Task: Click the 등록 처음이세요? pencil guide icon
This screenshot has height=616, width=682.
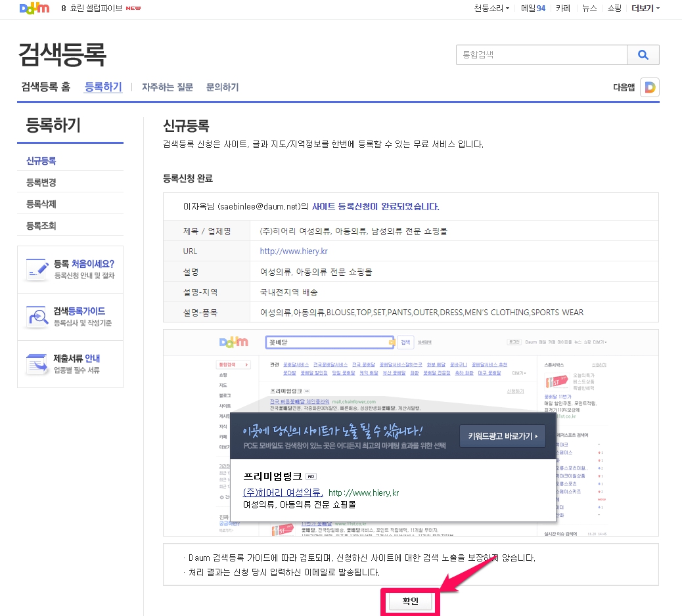Action: click(36, 269)
